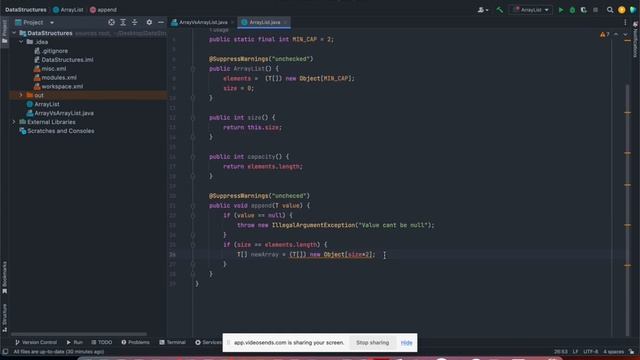The height and width of the screenshot is (360, 640).
Task: Open Notifications side tool window
Action: coord(636,40)
